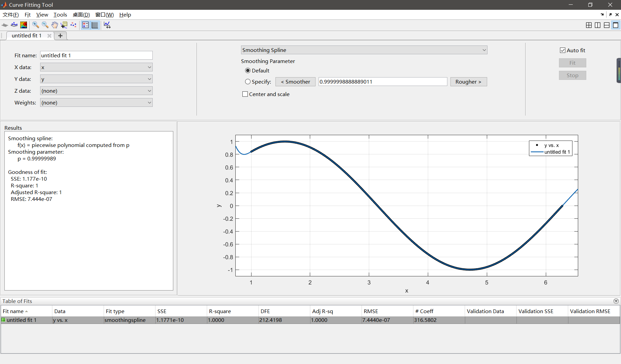Image resolution: width=621 pixels, height=364 pixels.
Task: Activate the Pan hand tool
Action: [54, 25]
